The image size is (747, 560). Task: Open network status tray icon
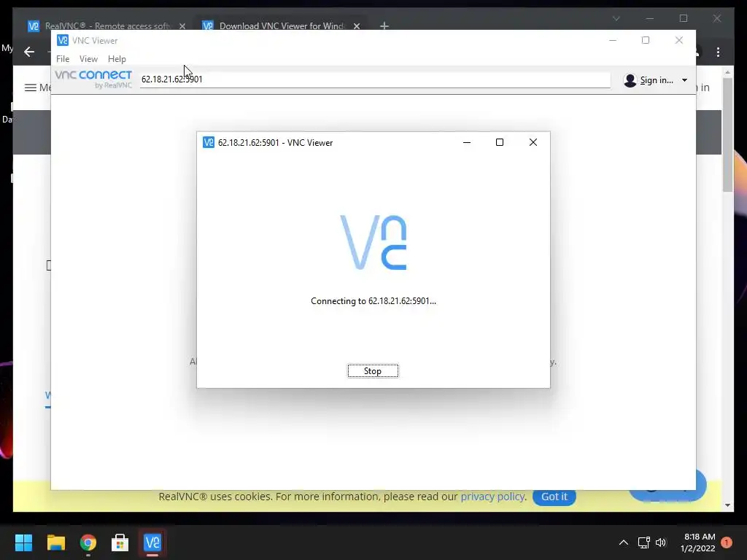click(643, 542)
